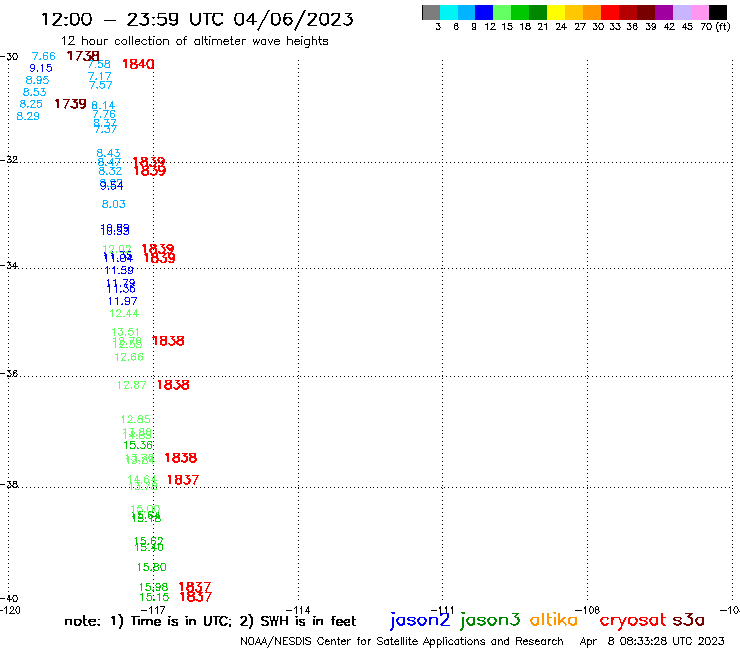Click the wave height value '12.44'
The height and width of the screenshot is (650, 740).
[124, 313]
